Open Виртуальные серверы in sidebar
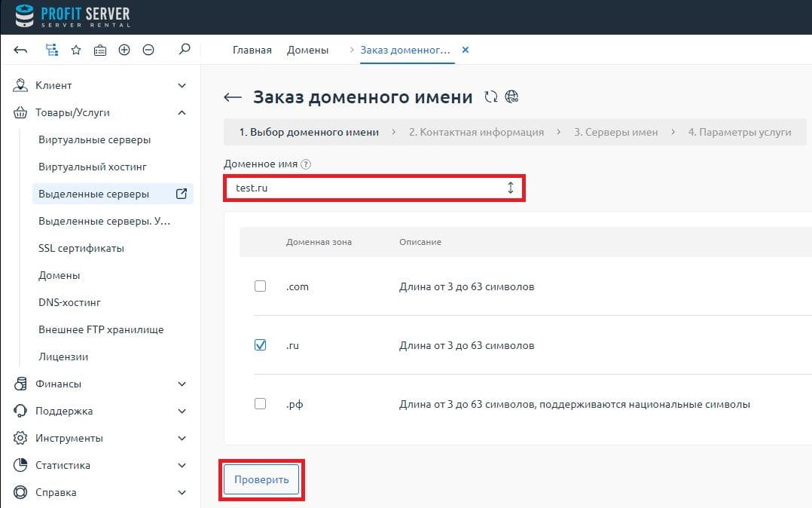812x508 pixels. (94, 140)
